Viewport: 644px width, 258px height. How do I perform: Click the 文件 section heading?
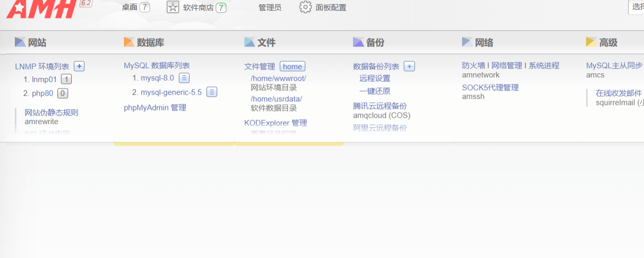click(266, 42)
